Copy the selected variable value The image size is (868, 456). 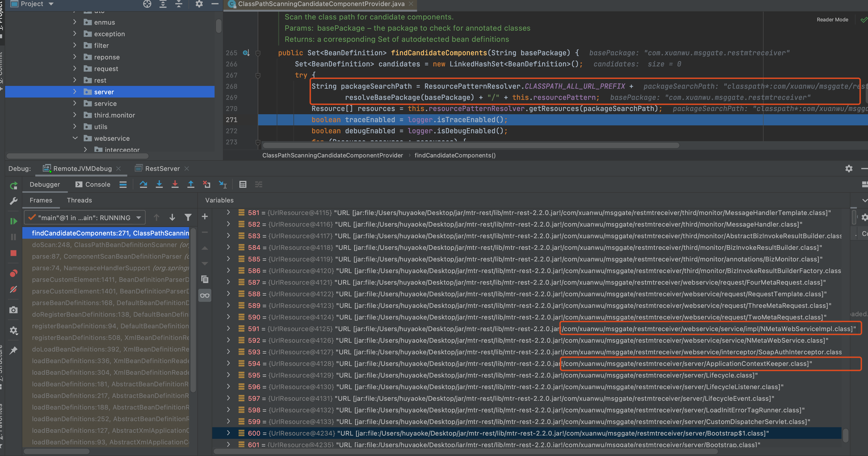coord(205,279)
